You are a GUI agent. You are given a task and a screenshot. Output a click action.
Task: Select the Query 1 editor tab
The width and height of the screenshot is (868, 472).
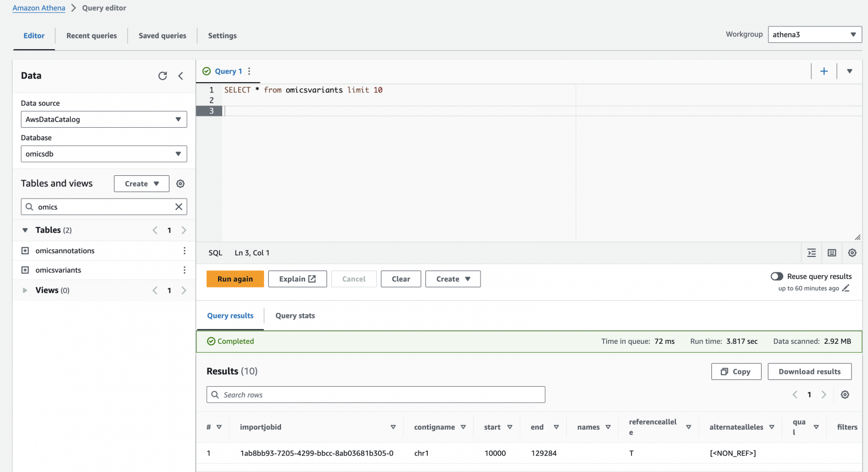pos(228,71)
